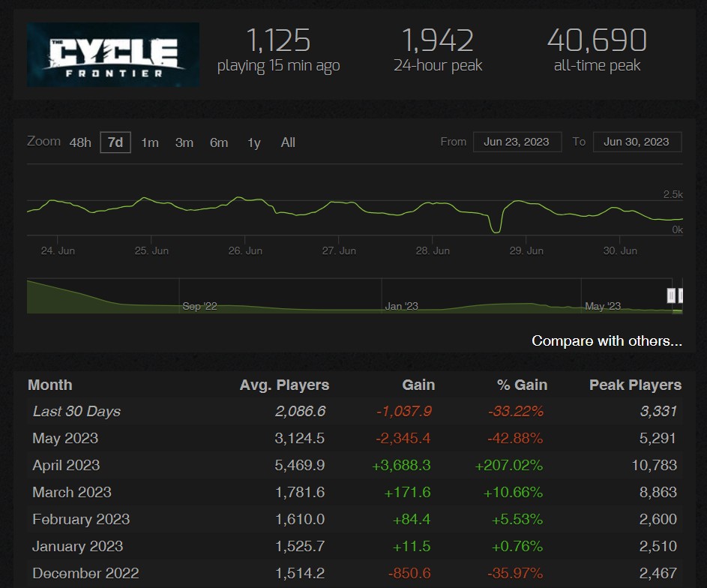
Task: Click average players value 5,469.9
Action: (300, 465)
